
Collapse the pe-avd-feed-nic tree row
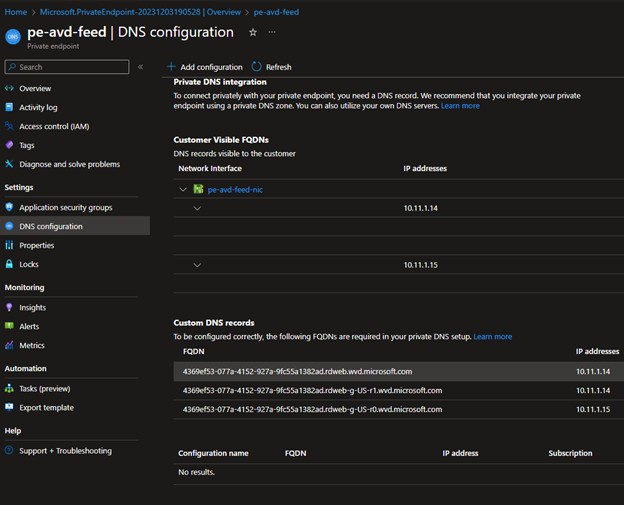183,189
